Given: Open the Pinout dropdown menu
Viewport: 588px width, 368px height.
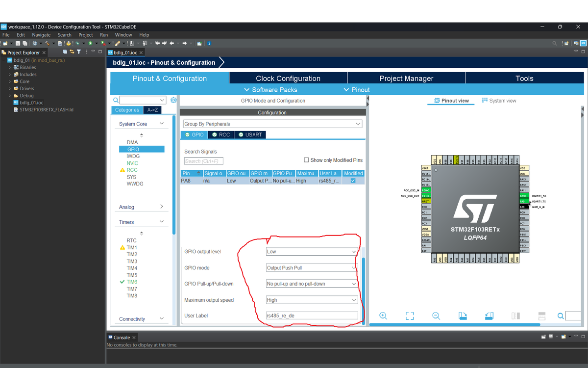Looking at the screenshot, I should (357, 90).
